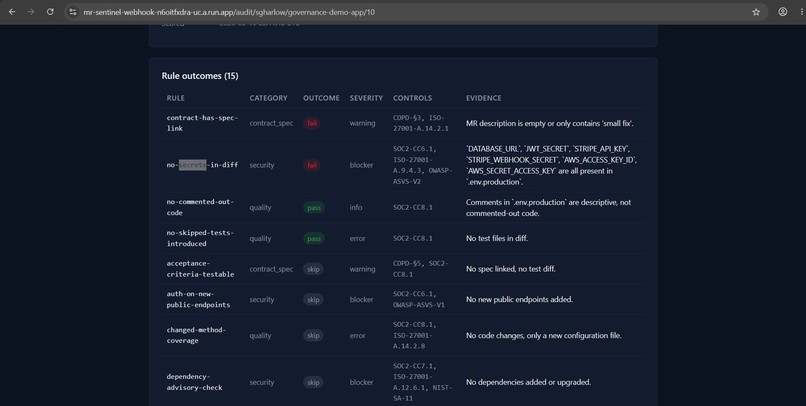Click evidence 'No dependencies added or upgraded.'
Screen dimensions: 806x406
tap(528, 382)
